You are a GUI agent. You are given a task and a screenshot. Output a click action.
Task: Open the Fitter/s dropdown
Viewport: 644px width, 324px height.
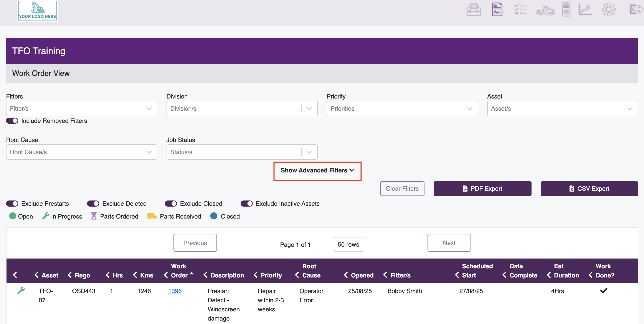point(82,109)
